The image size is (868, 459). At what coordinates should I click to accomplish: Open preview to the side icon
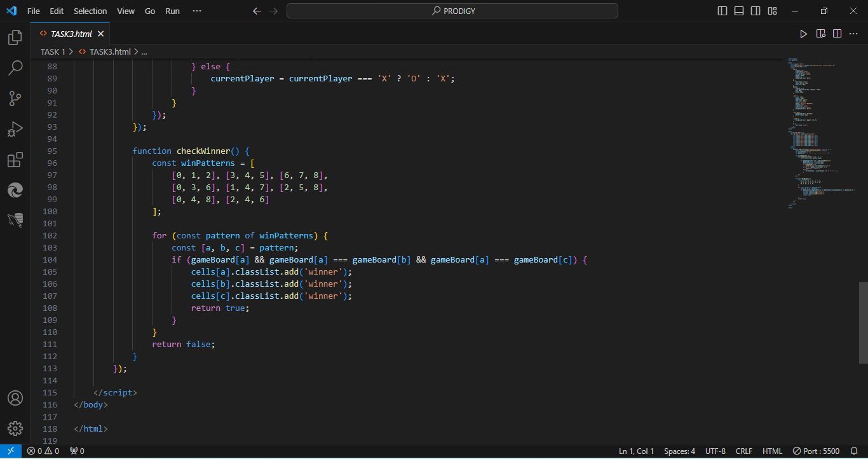(x=820, y=34)
